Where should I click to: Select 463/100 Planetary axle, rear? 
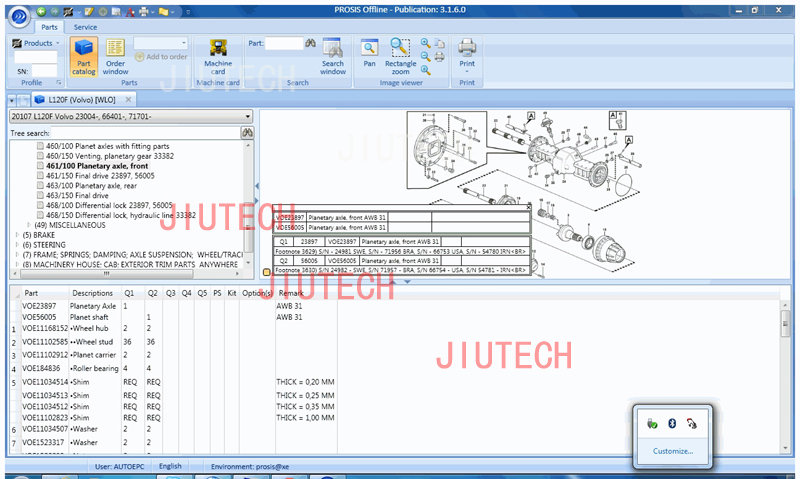[91, 186]
